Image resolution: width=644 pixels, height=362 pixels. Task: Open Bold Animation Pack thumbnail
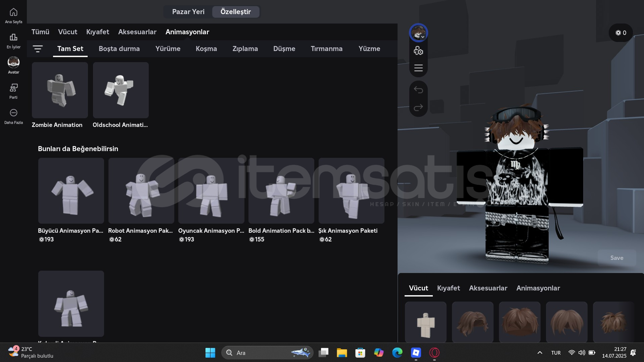[281, 191]
